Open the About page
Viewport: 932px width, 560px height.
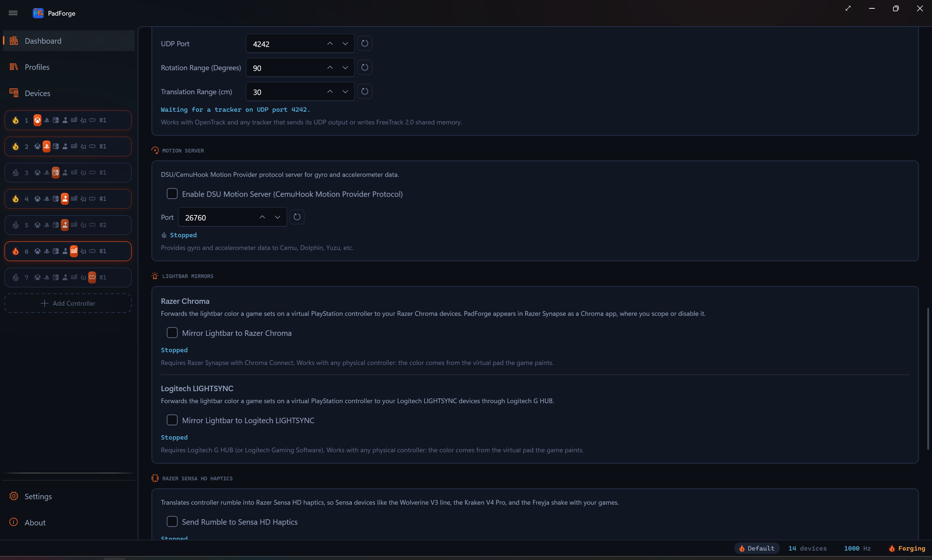(x=69, y=523)
